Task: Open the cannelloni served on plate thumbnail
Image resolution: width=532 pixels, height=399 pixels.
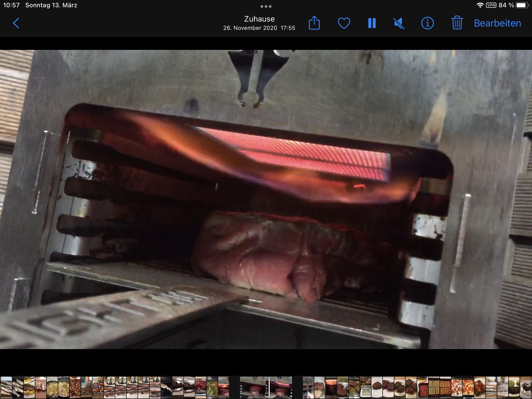Action: tap(480, 387)
